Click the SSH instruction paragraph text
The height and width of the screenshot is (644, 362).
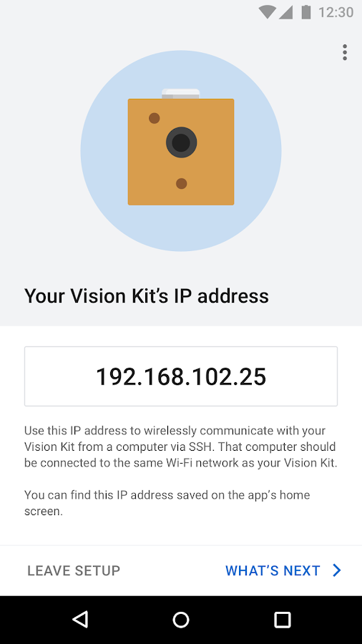point(180,447)
